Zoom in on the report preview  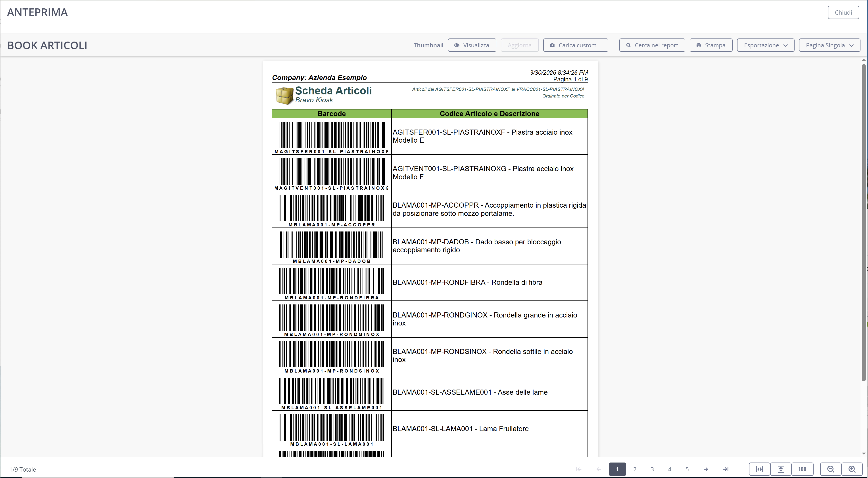coord(852,469)
